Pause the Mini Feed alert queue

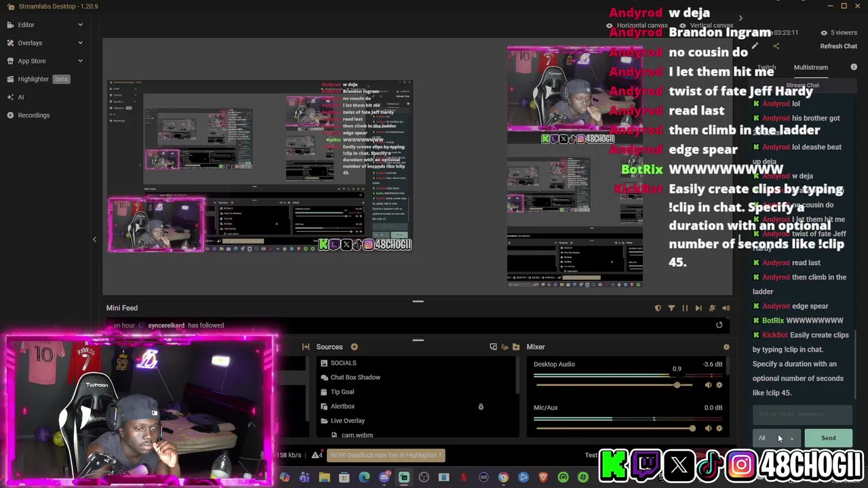point(685,308)
